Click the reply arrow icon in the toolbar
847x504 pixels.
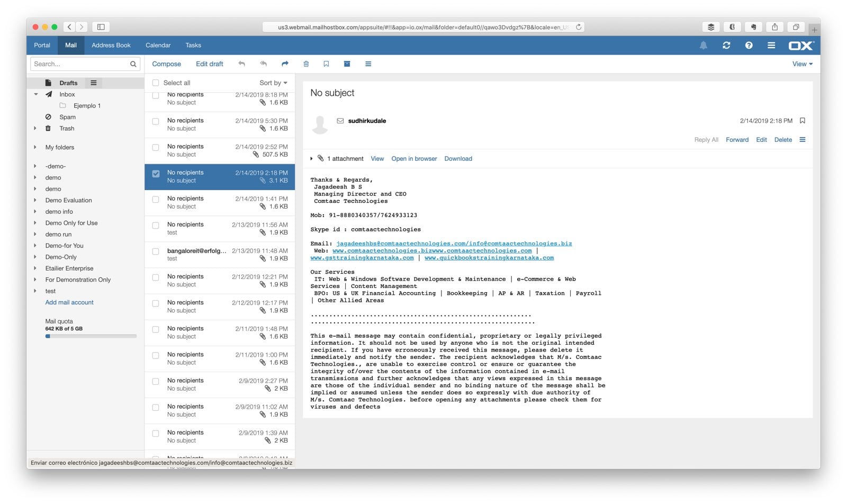click(x=242, y=64)
